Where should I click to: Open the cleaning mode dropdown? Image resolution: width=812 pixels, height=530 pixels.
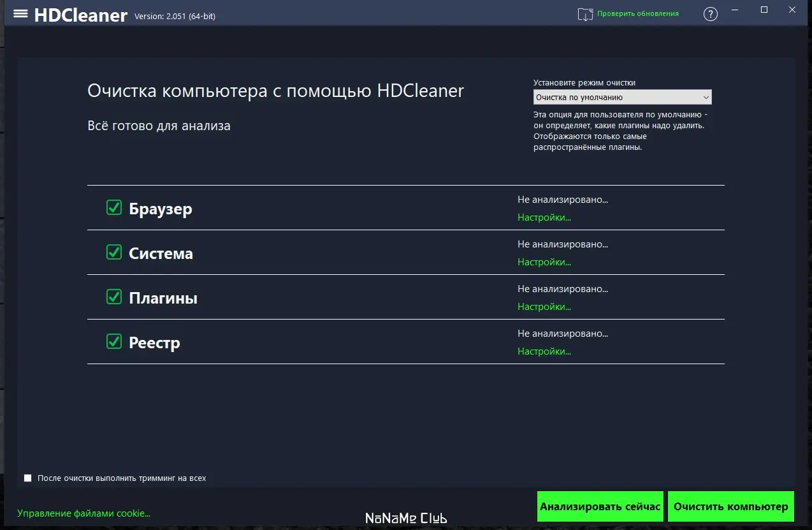point(622,98)
